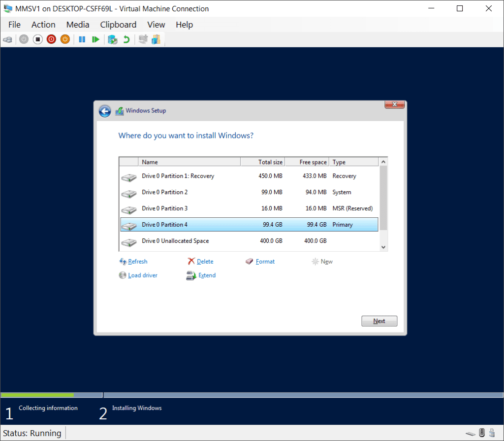The height and width of the screenshot is (441, 504).
Task: Click the drive icon for Partition 1: Recovery
Action: pos(129,177)
